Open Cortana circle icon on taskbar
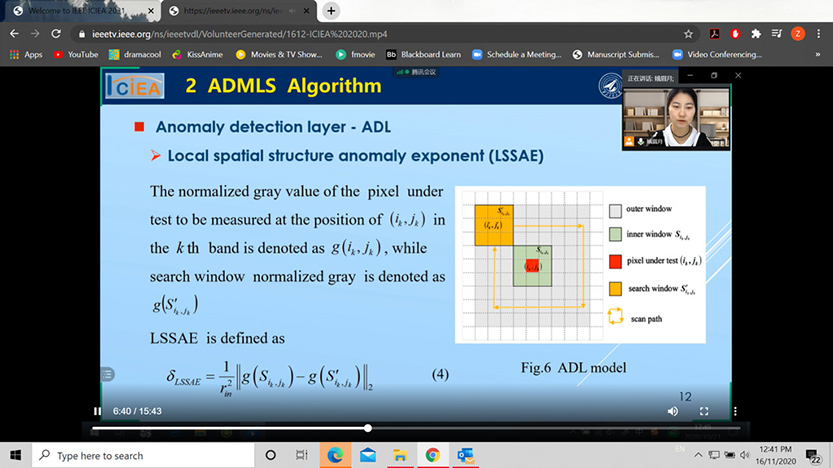Viewport: 833px width, 468px height. 270,455
